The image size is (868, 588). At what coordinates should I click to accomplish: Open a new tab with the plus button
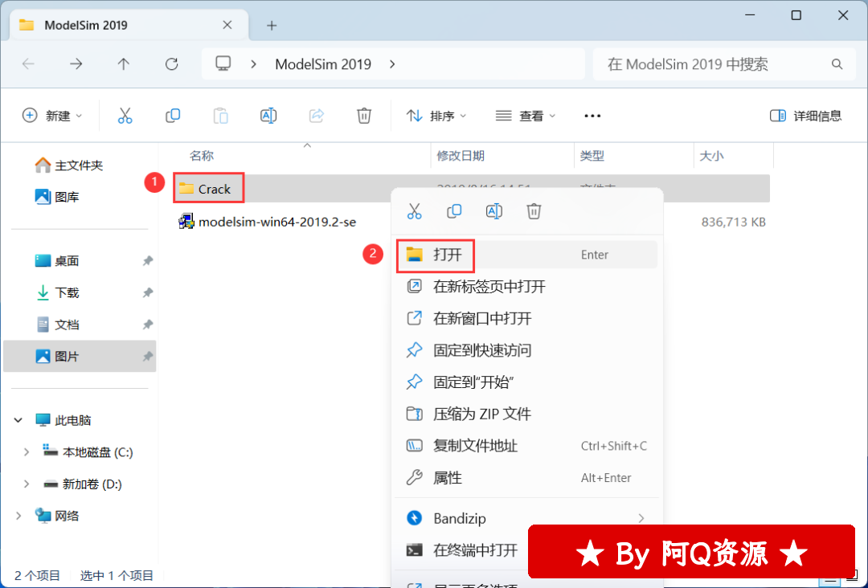[272, 26]
